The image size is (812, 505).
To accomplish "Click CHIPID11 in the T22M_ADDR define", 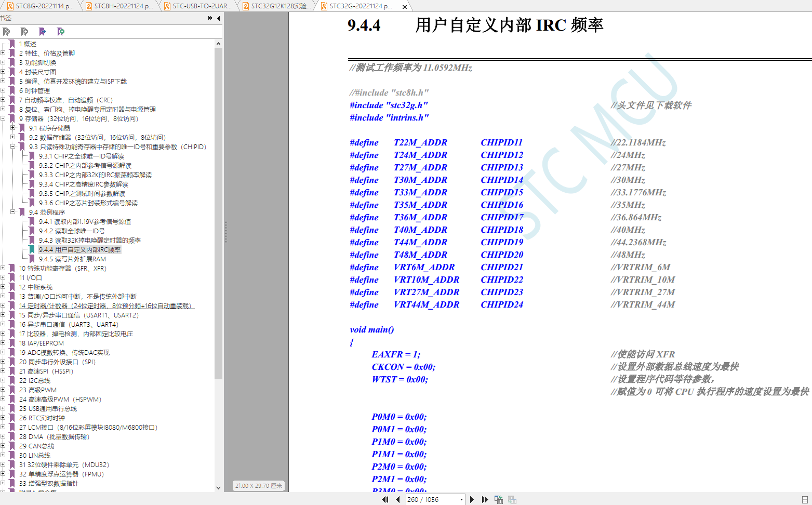I will click(501, 142).
